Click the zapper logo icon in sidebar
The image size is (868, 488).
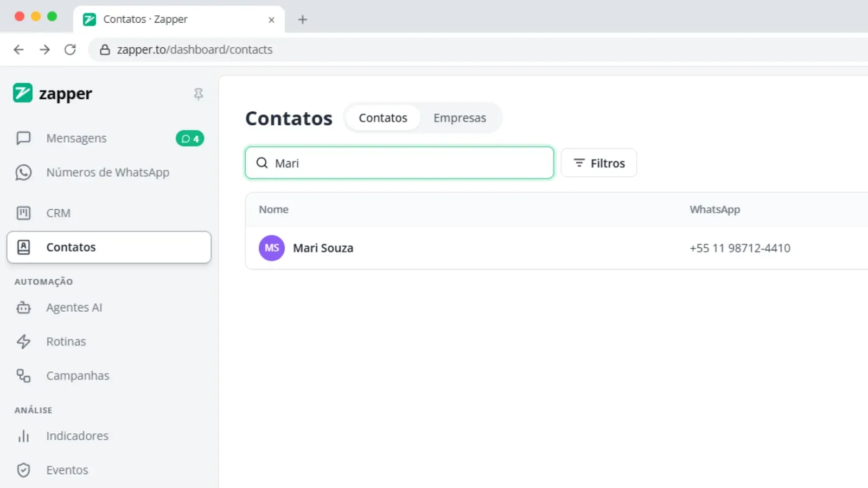click(x=23, y=93)
